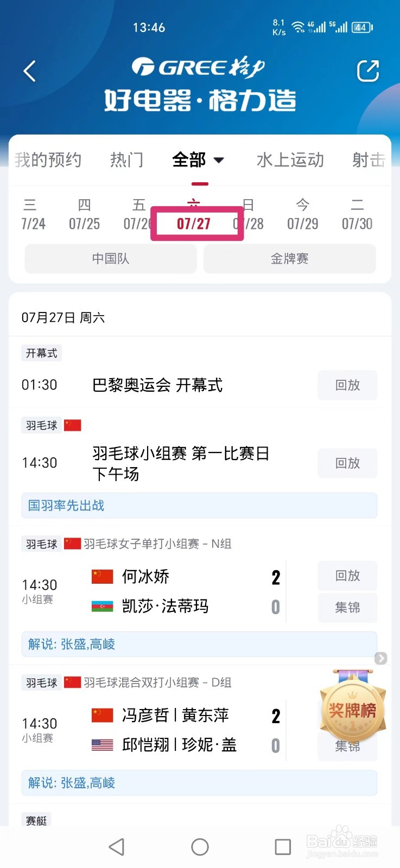Tap the share icon at top right

point(367,71)
